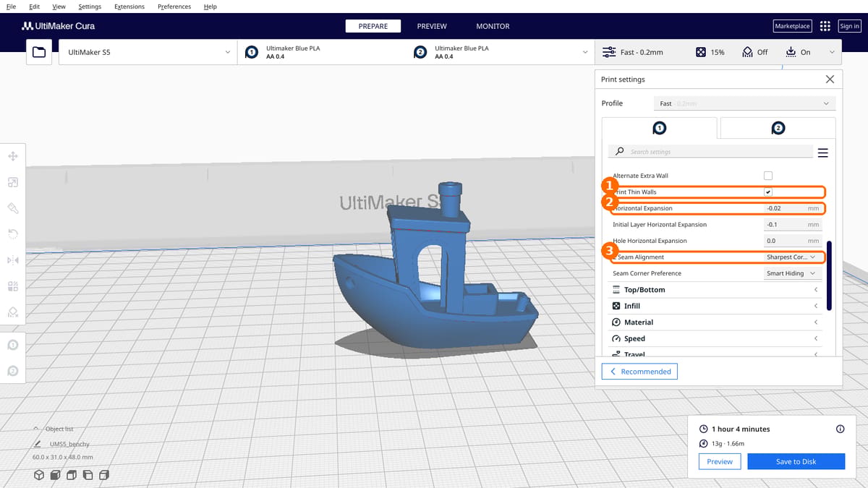Click the Search settings field
This screenshot has height=488, width=868.
coord(710,152)
